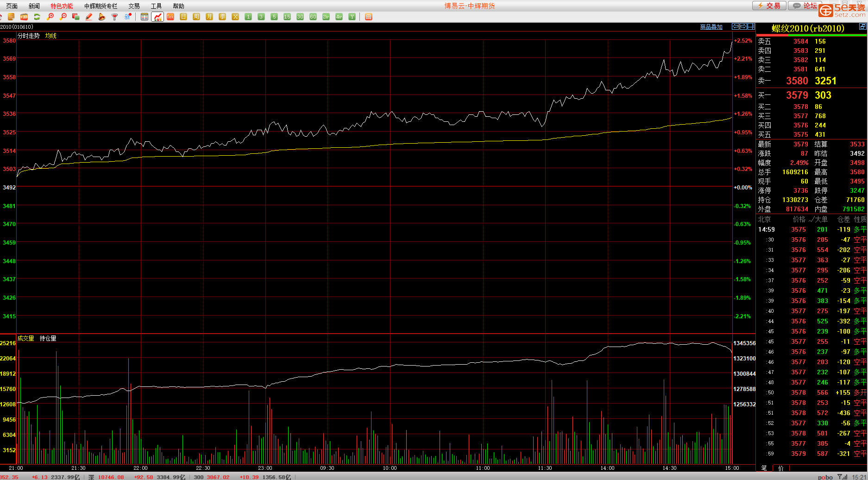
Task: Click the 论坛 forum button
Action: click(804, 6)
